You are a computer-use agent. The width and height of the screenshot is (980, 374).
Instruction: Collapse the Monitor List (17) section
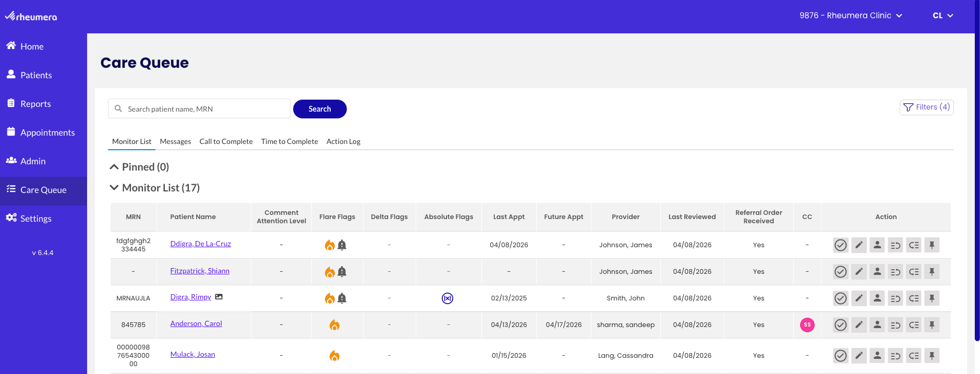pos(114,188)
